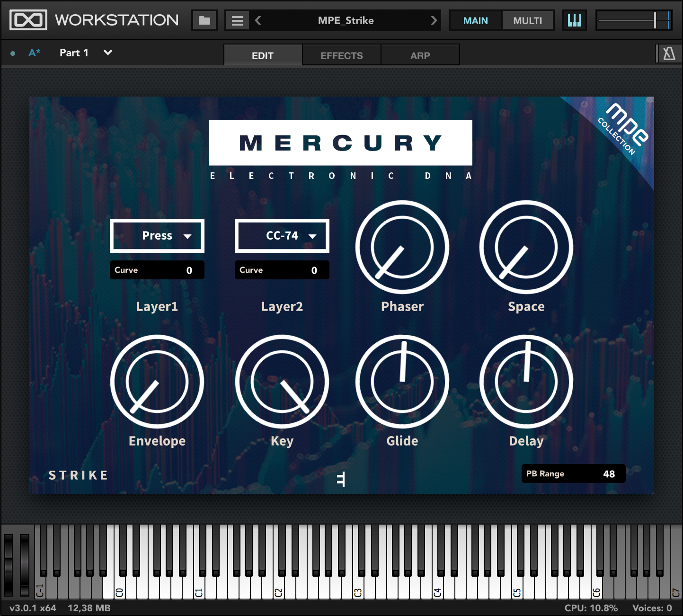This screenshot has width=683, height=616.
Task: Click the master volume slider
Action: click(634, 20)
